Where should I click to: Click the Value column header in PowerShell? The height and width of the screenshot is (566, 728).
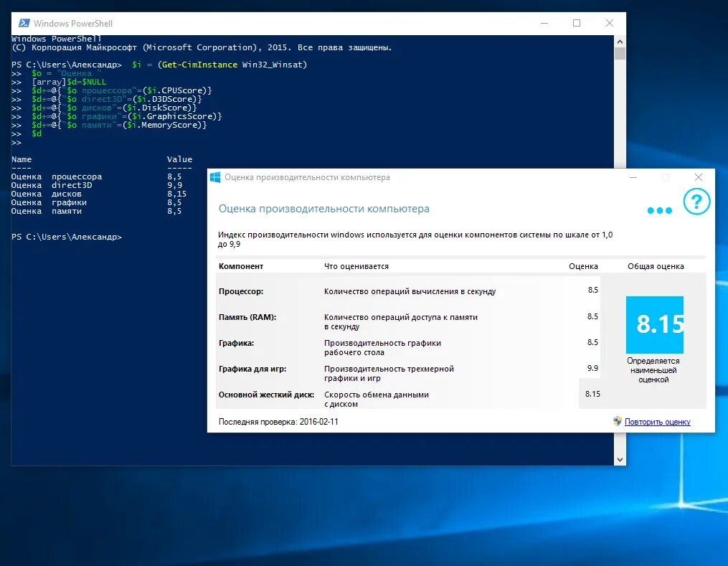(x=179, y=159)
